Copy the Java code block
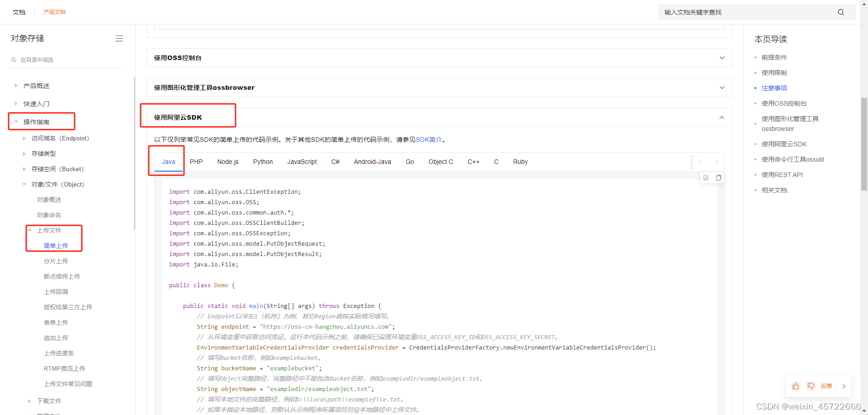 pyautogui.click(x=719, y=178)
